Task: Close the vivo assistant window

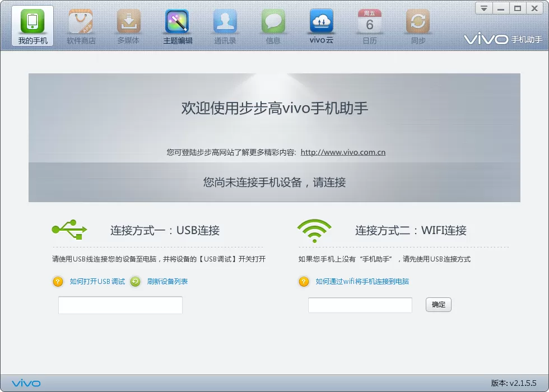Action: pyautogui.click(x=534, y=8)
